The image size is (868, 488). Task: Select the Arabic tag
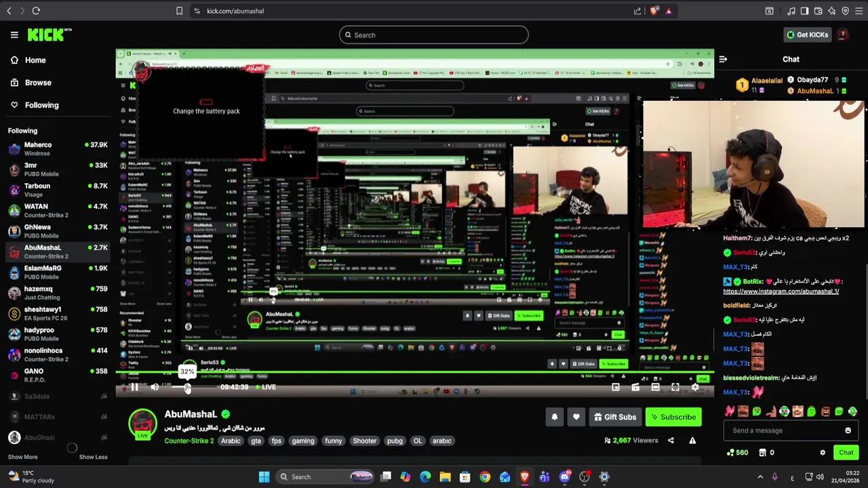click(x=231, y=441)
